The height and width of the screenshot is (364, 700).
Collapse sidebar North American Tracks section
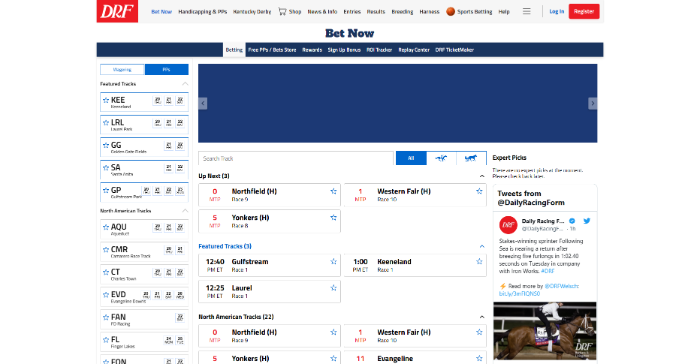185,211
